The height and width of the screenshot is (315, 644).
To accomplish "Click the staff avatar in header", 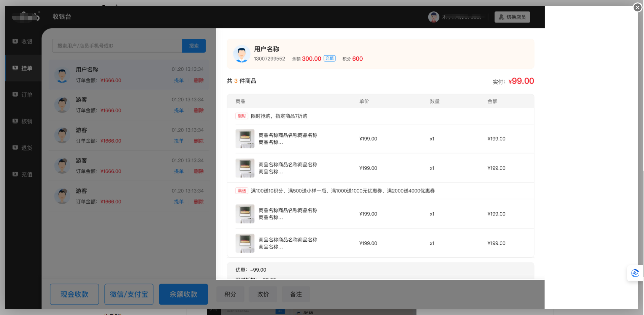I will [x=433, y=17].
